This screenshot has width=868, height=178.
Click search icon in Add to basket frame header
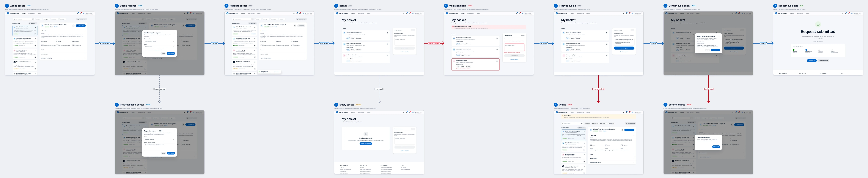pyautogui.click(x=74, y=13)
